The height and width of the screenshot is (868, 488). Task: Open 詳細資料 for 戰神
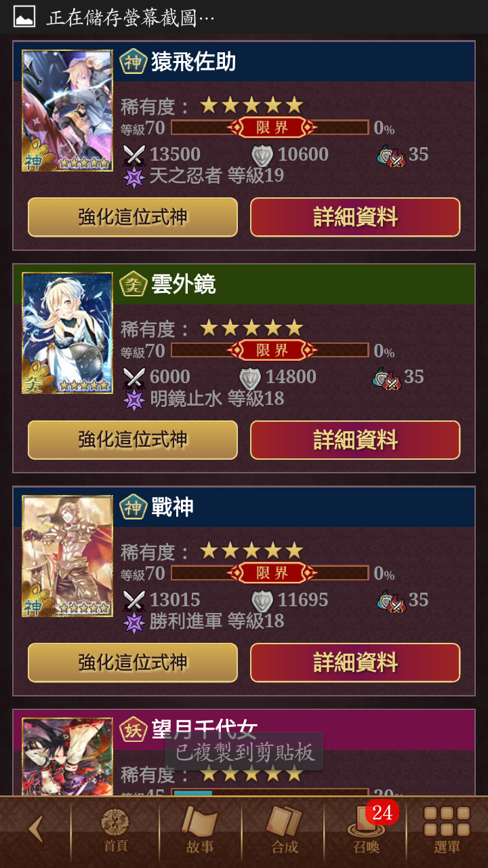click(x=355, y=663)
